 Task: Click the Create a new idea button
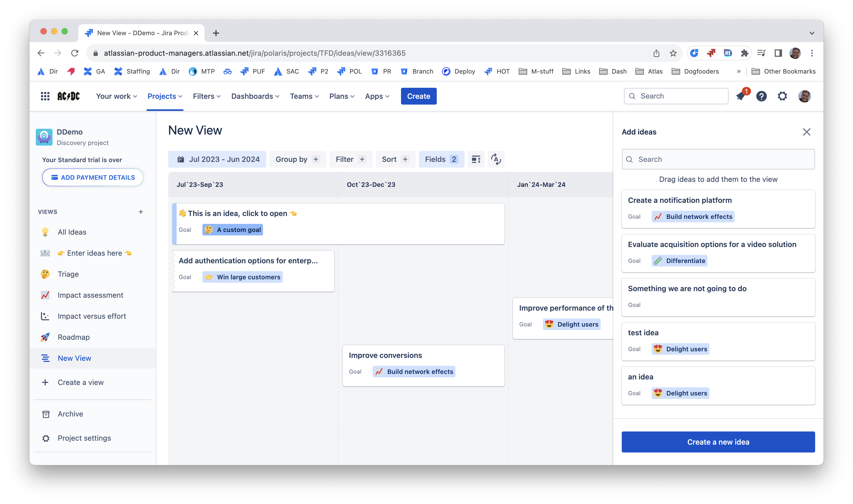click(x=718, y=441)
